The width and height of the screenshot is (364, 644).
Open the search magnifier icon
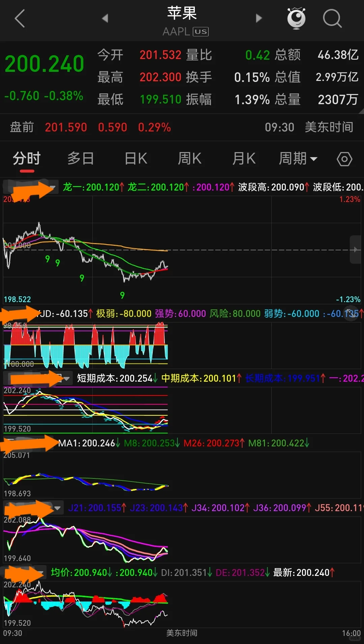pyautogui.click(x=332, y=18)
